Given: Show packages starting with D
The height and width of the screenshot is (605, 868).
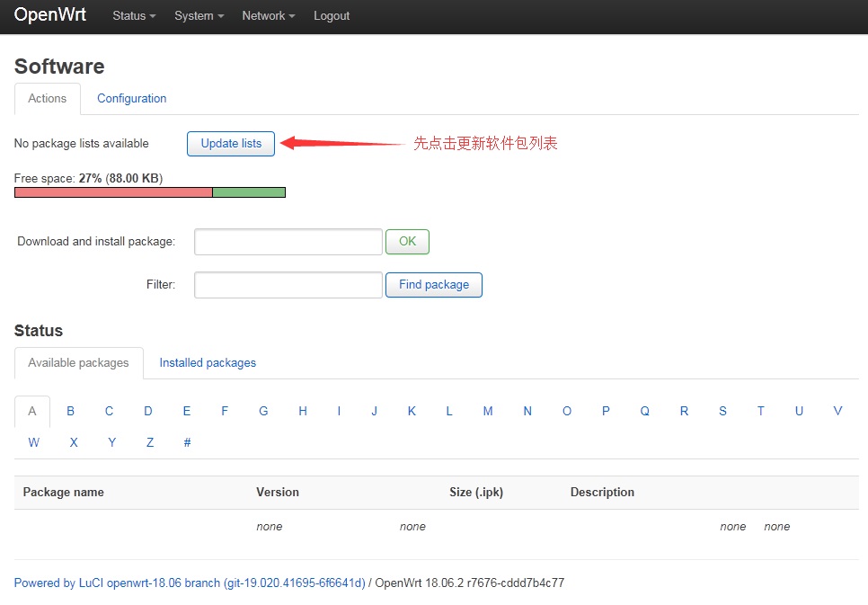Looking at the screenshot, I should coord(147,411).
